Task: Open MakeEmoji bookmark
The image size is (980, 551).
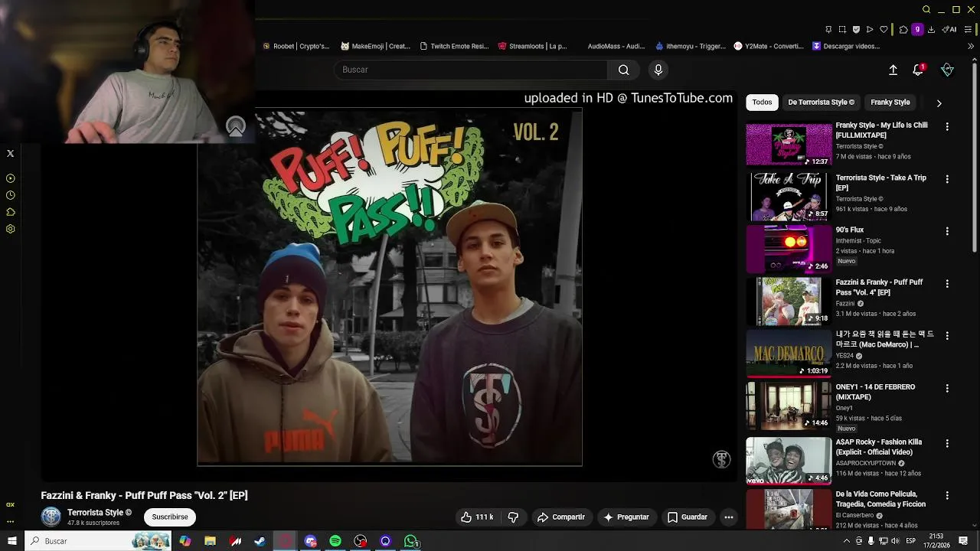Action: click(x=375, y=46)
